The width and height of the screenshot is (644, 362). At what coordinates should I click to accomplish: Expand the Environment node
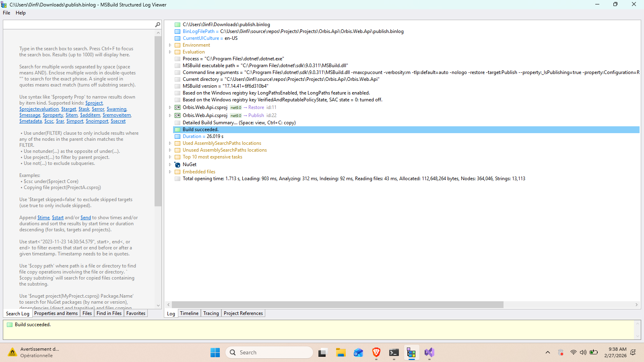[170, 45]
